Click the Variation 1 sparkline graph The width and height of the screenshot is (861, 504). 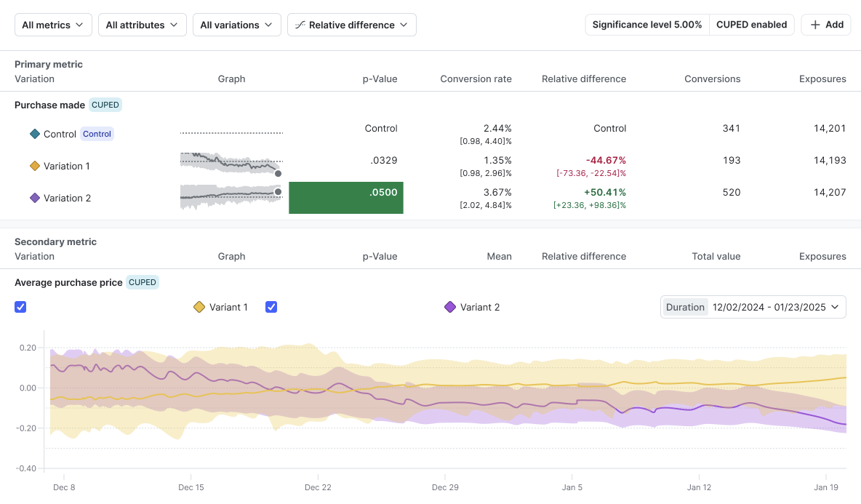[231, 164]
